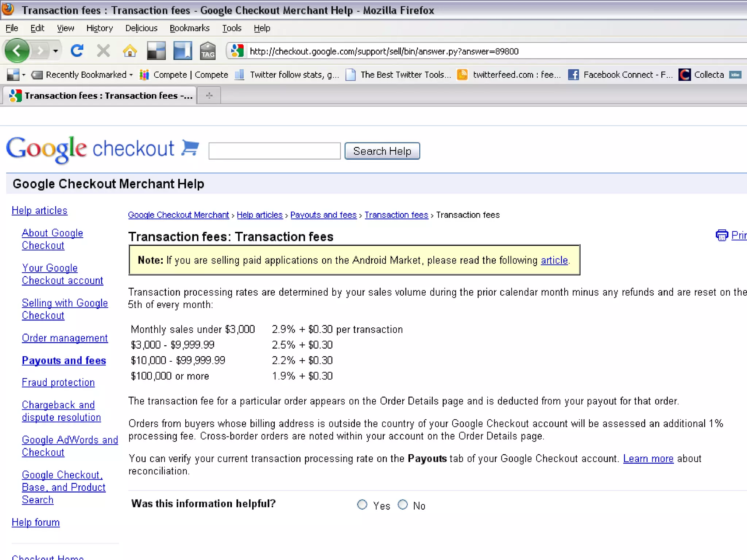The image size is (747, 560).
Task: Open the Fraud protection link
Action: 58,382
